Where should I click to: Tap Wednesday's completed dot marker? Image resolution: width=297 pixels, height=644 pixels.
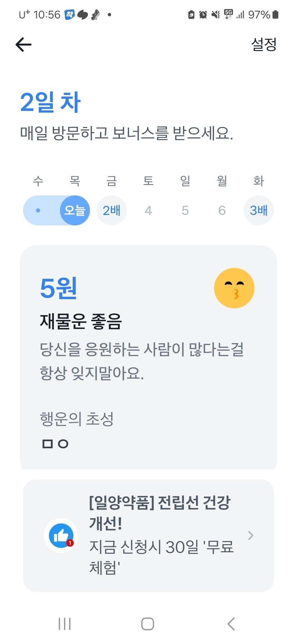pyautogui.click(x=38, y=211)
